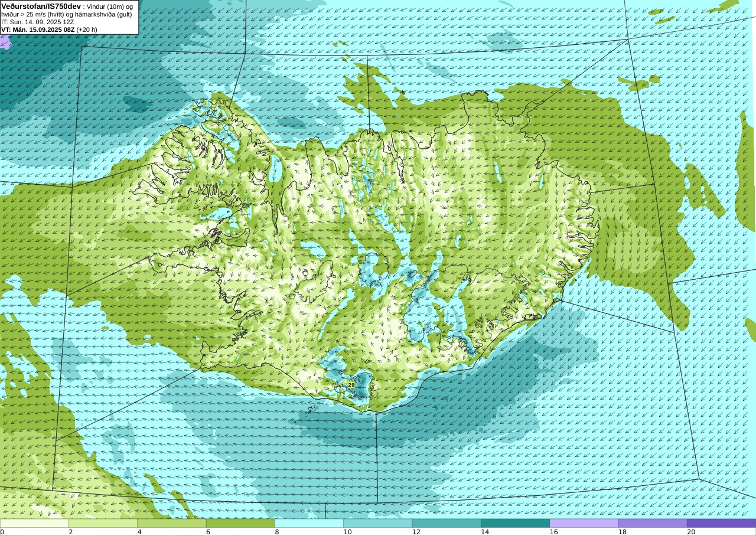Screen dimensions: 756x536
Task: Click the 2–4 m/s light green legend swatch
Action: (103, 523)
